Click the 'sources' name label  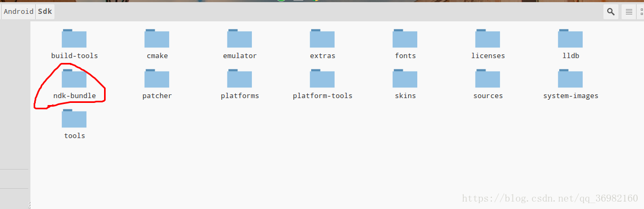click(488, 96)
